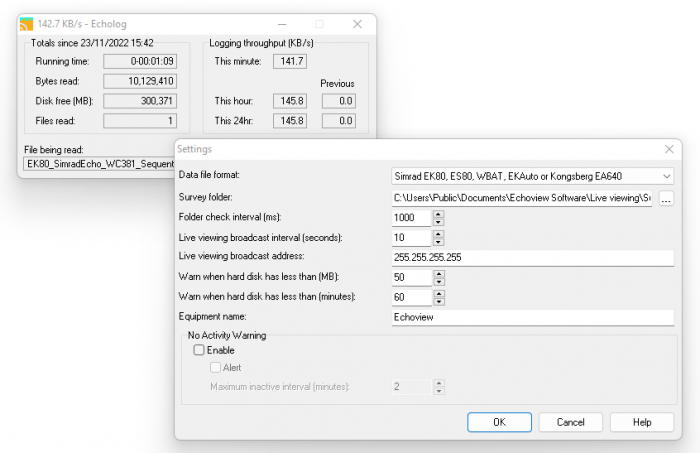Increase hard disk minutes warning threshold
The image size is (700, 453).
438,293
